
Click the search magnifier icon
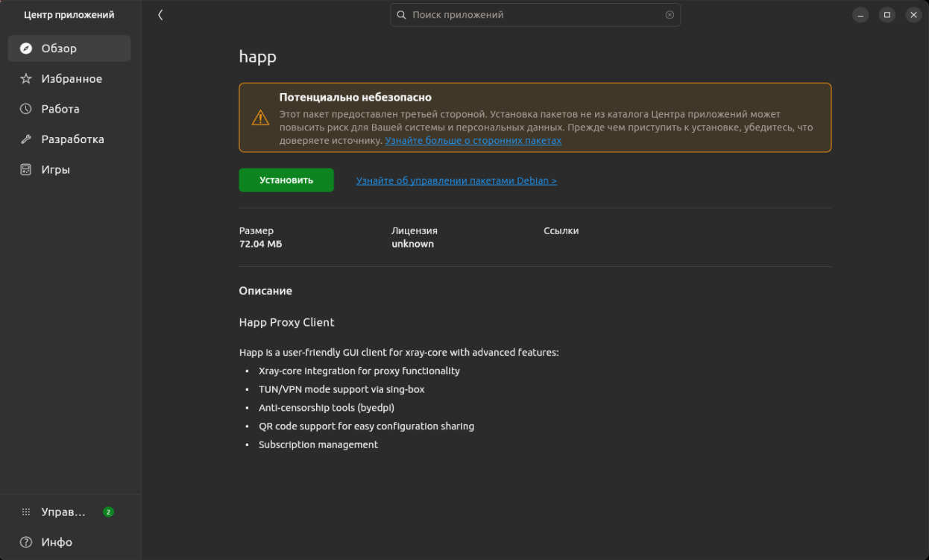coord(401,15)
